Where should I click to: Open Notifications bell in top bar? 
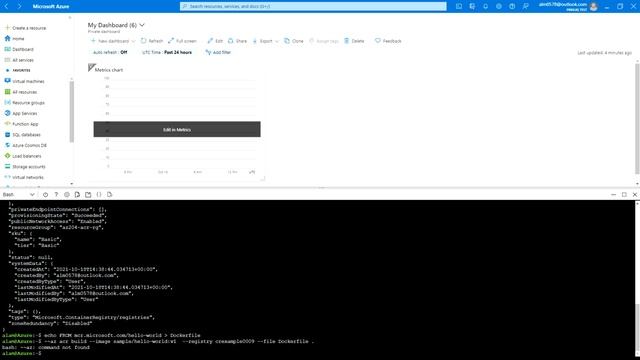(485, 7)
